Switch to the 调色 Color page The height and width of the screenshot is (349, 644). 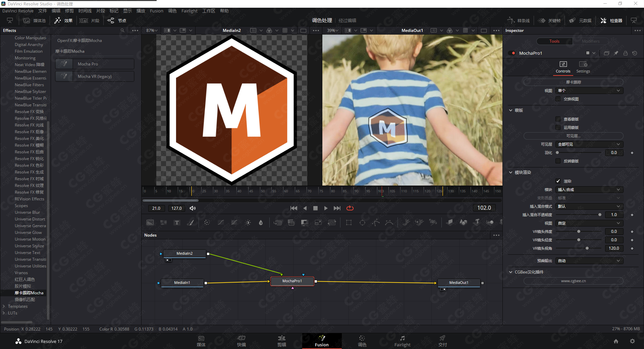coord(362,341)
